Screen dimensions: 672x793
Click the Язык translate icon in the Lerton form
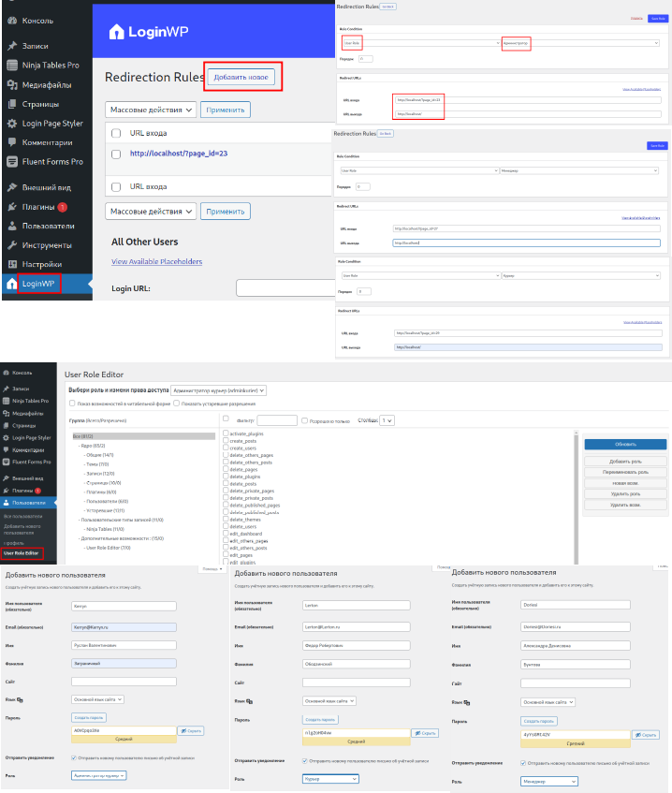(249, 701)
